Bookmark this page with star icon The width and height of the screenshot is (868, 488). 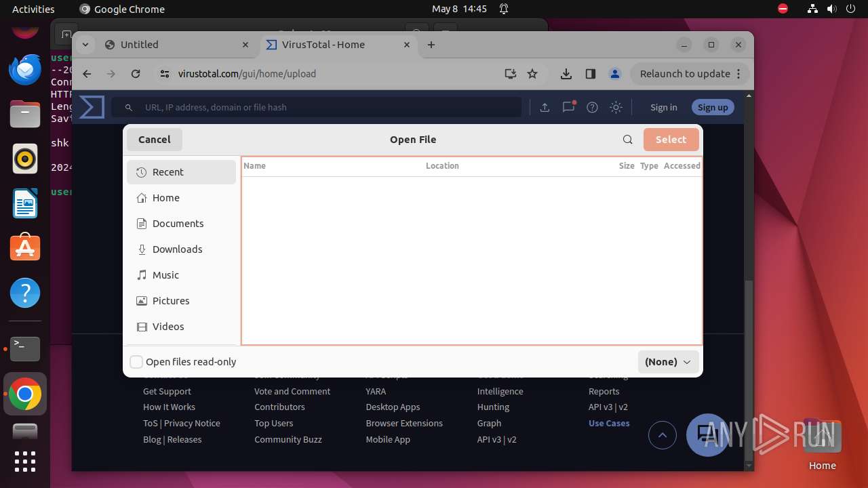[532, 74]
